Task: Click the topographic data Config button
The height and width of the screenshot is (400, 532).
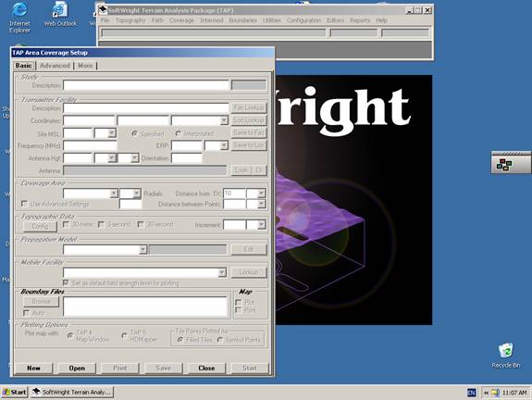Action: click(x=40, y=226)
